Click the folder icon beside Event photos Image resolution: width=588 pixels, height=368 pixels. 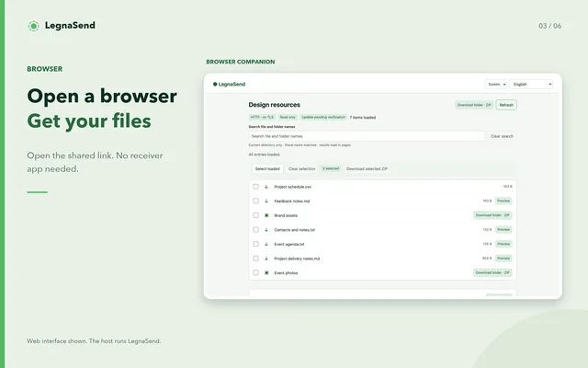point(266,273)
